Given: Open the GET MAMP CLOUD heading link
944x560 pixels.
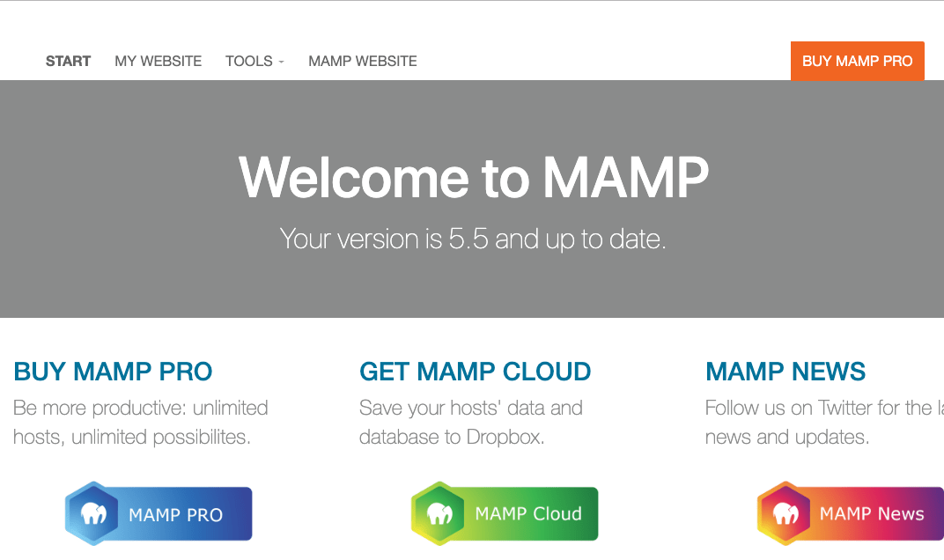Looking at the screenshot, I should (x=475, y=372).
